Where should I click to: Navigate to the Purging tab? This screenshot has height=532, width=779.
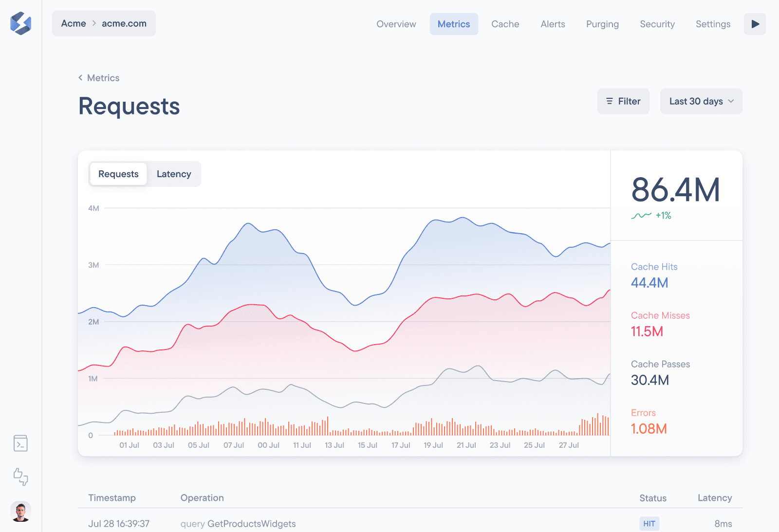point(602,24)
